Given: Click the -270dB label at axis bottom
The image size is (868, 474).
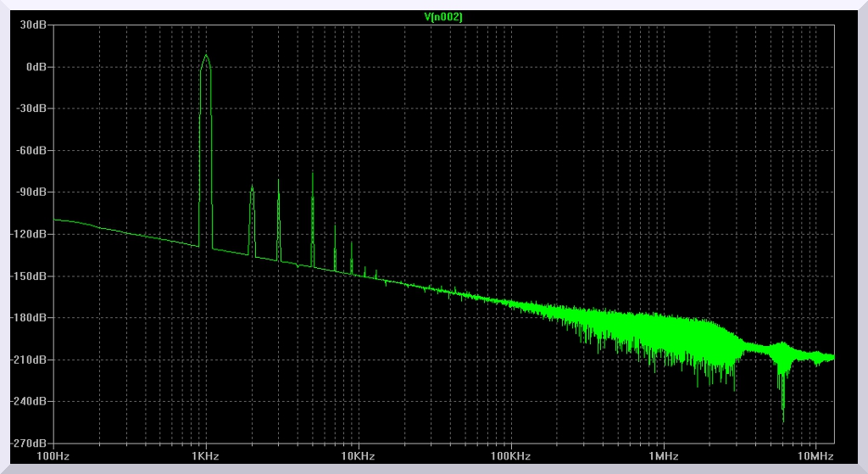Looking at the screenshot, I should (31, 443).
